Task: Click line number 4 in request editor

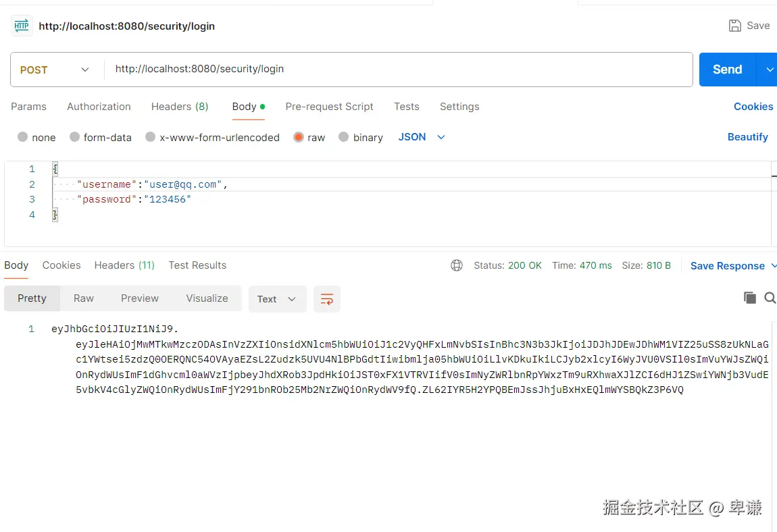Action: [x=32, y=215]
